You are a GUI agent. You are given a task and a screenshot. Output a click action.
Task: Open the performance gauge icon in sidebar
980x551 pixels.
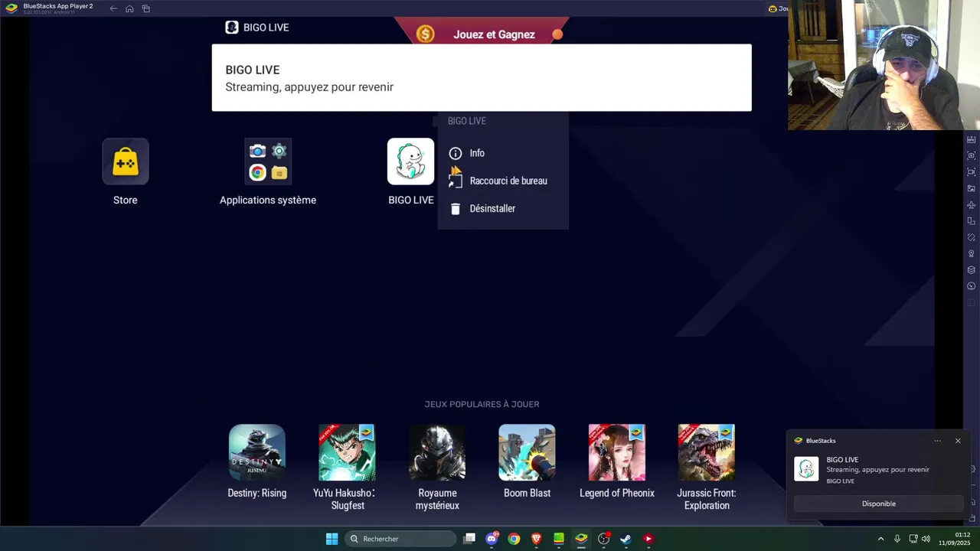point(972,286)
